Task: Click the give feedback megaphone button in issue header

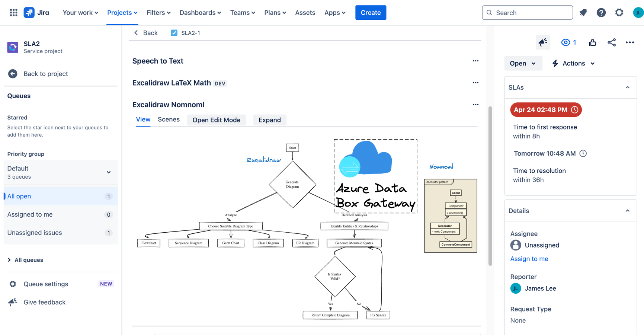Action: 543,42
